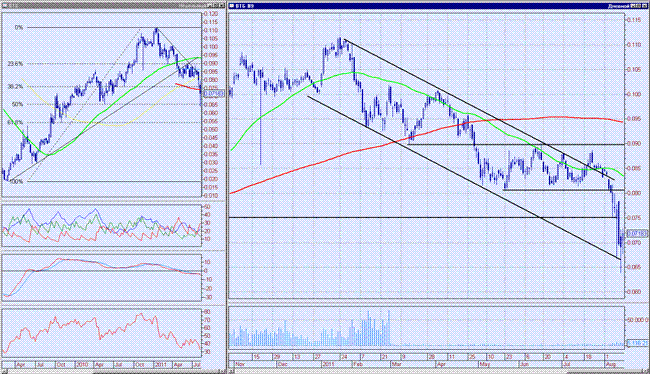The width and height of the screenshot is (650, 374).
Task: Select the 50% Fibonacci level label
Action: coord(18,104)
